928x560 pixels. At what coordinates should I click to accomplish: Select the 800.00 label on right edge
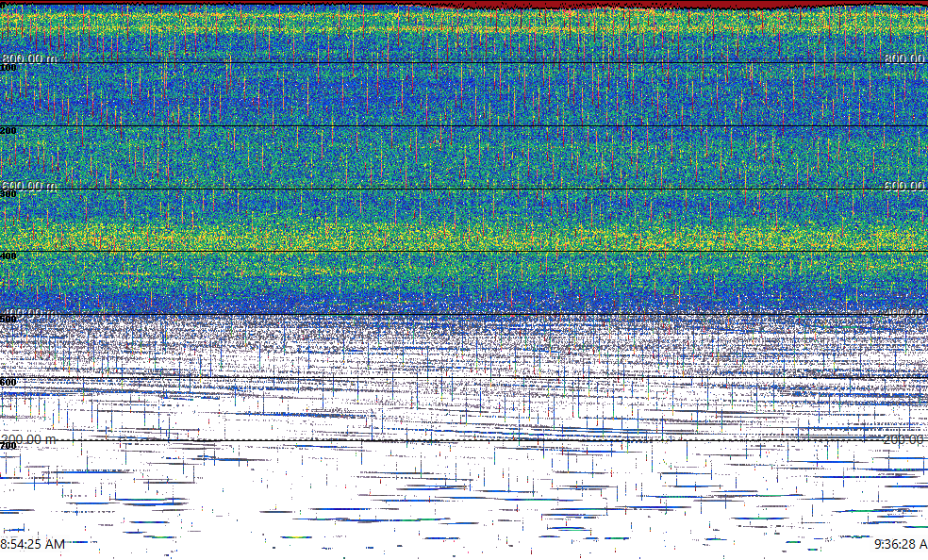(x=905, y=58)
